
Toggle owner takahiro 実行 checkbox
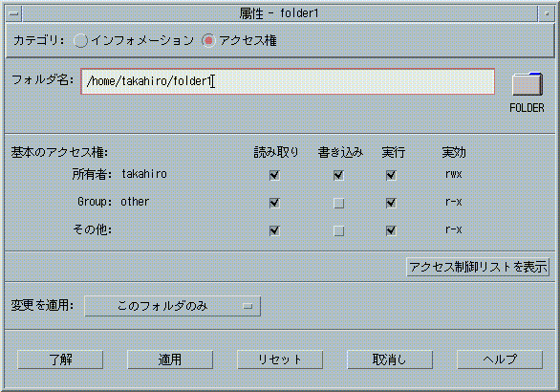click(391, 175)
